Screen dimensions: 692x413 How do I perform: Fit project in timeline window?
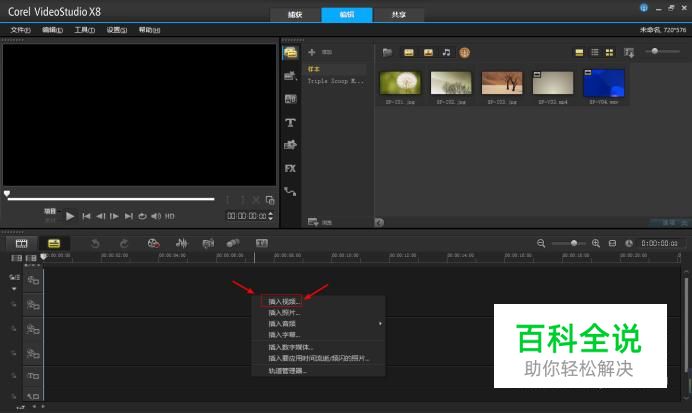613,243
